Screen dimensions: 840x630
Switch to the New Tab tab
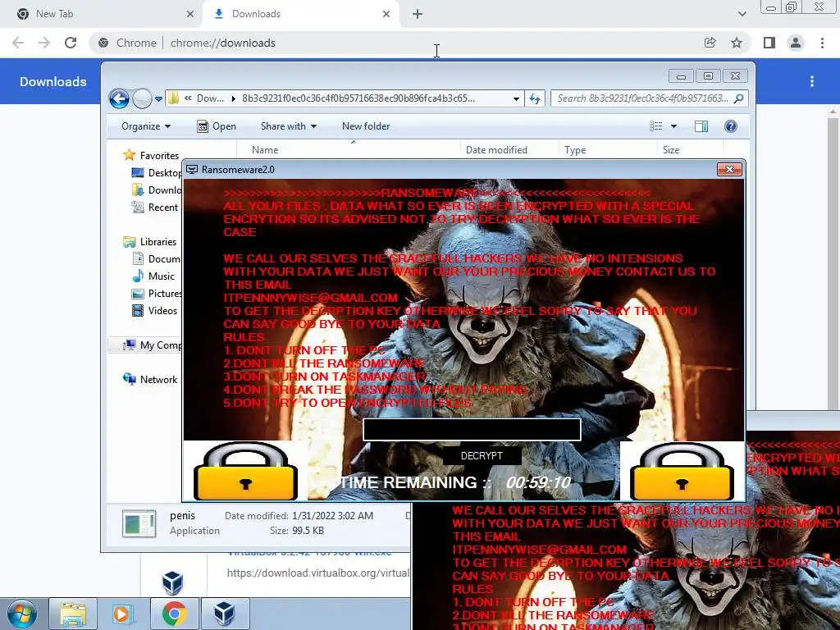click(101, 14)
